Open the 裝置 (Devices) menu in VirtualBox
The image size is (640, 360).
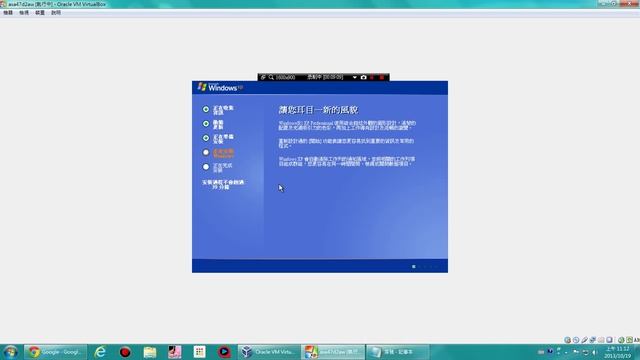tap(40, 13)
